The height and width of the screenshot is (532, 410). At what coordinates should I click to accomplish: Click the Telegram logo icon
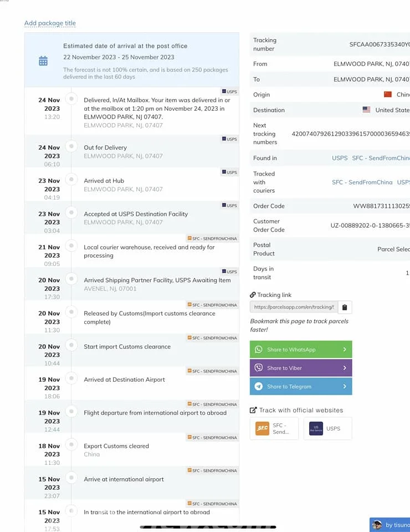(x=259, y=387)
